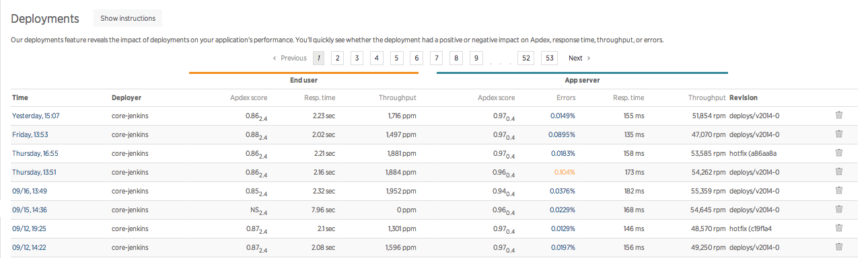Sort by the Time column header

[x=20, y=98]
